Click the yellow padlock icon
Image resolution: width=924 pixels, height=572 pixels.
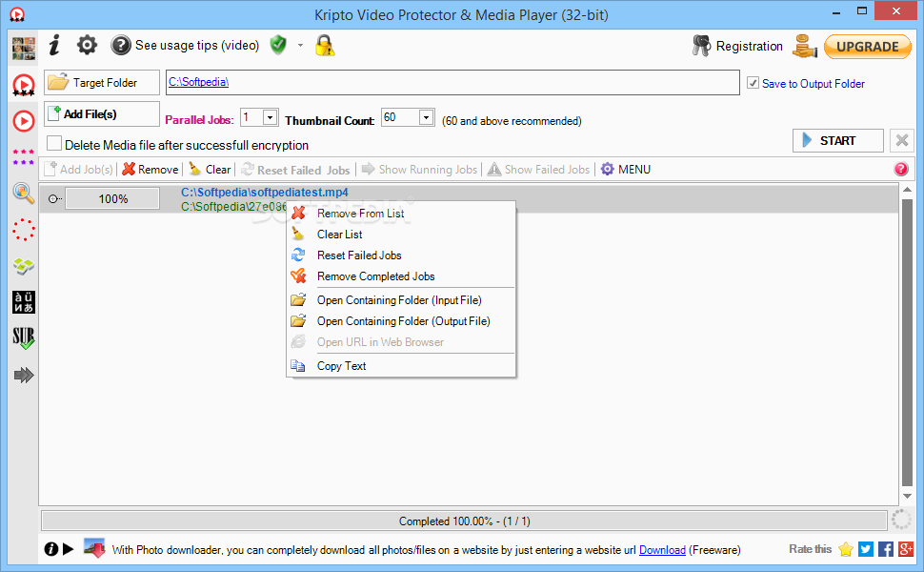click(325, 46)
